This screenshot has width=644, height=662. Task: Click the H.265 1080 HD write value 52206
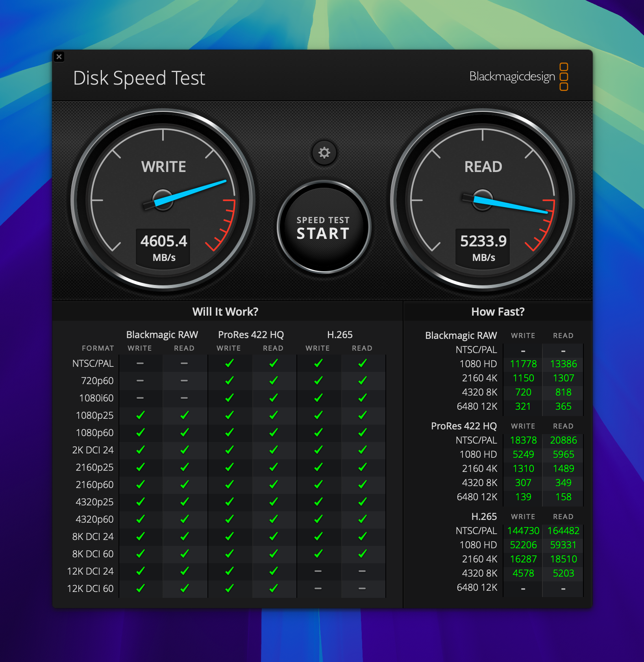point(523,545)
